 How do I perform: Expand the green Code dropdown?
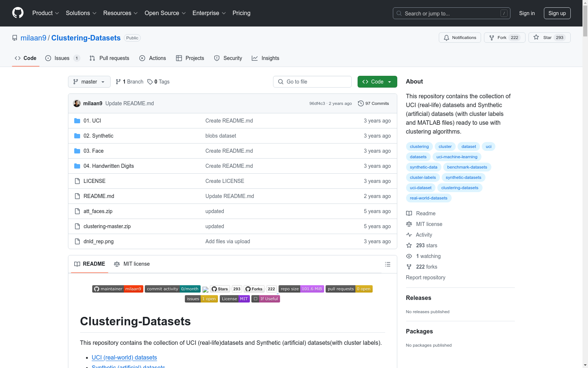click(x=377, y=82)
